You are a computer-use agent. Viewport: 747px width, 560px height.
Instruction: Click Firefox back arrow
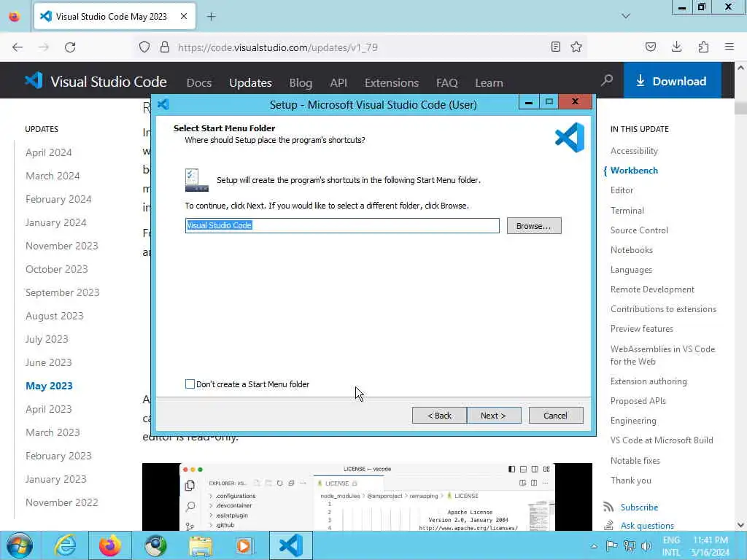18,47
